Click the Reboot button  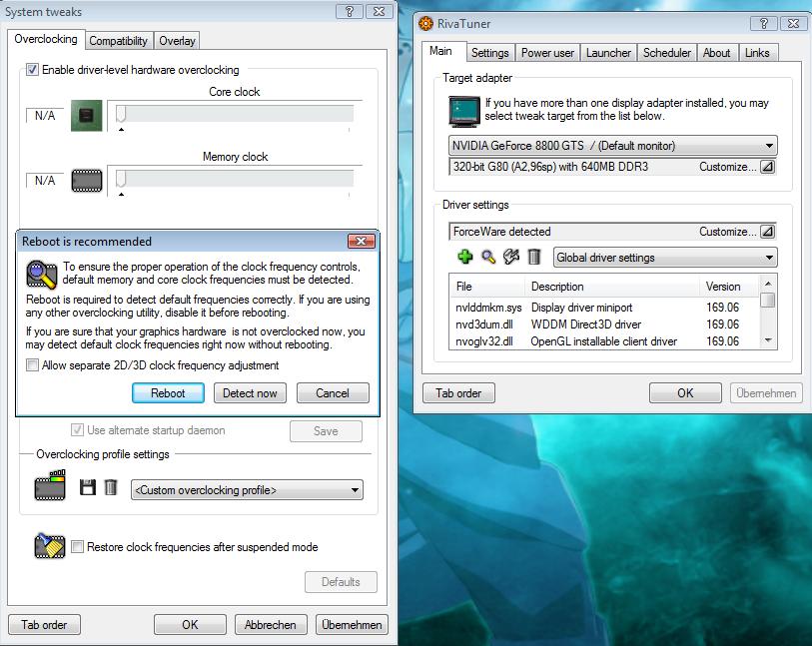click(x=168, y=393)
